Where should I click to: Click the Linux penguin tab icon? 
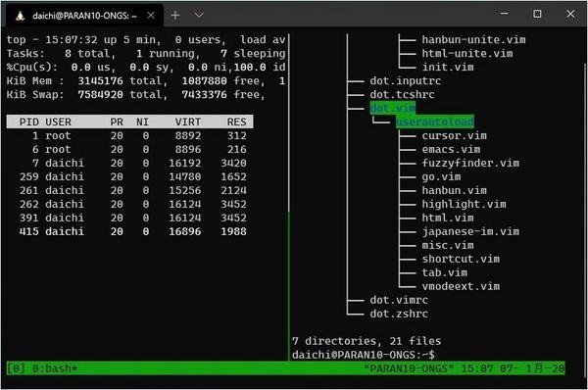(x=21, y=16)
